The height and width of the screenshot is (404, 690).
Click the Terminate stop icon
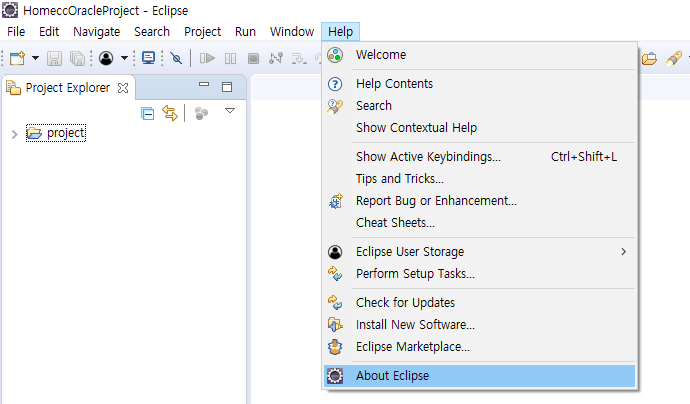[x=253, y=59]
